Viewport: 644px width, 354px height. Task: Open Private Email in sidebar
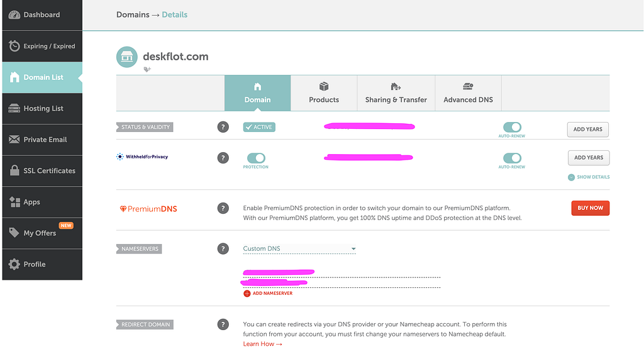(x=42, y=140)
